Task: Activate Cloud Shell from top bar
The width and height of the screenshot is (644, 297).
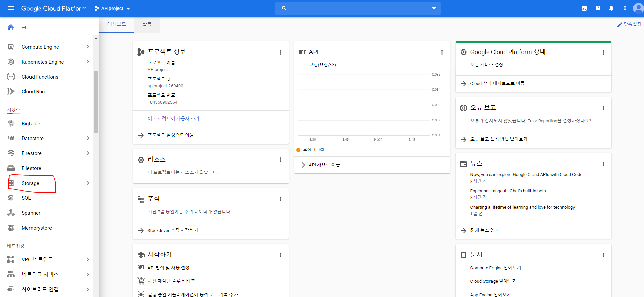Action: pyautogui.click(x=584, y=8)
